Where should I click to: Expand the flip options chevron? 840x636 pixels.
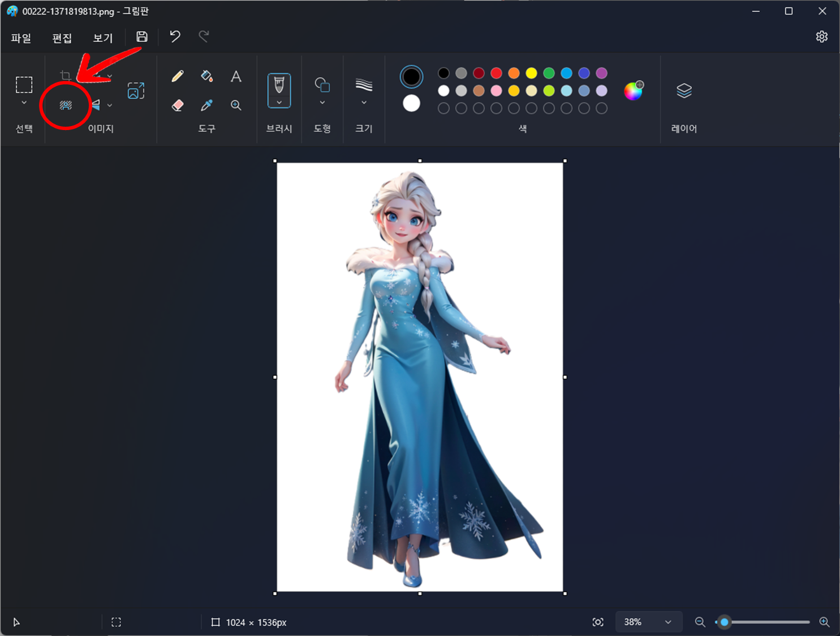pyautogui.click(x=110, y=105)
